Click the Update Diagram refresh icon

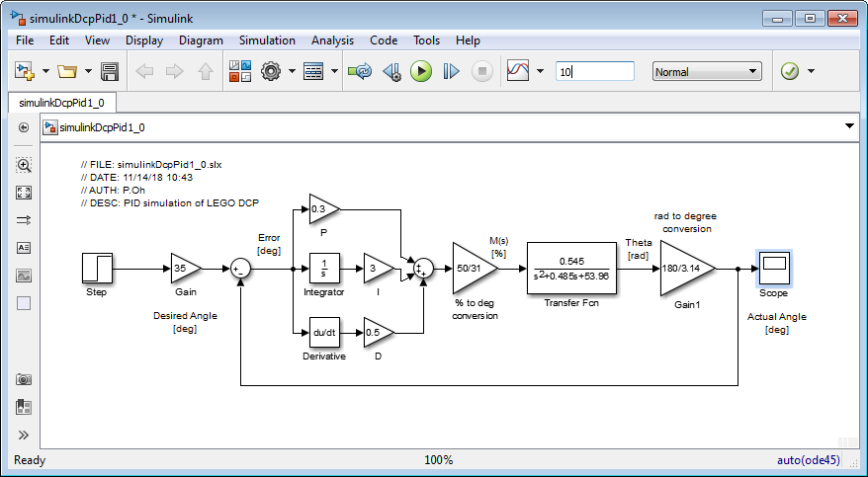pyautogui.click(x=360, y=71)
